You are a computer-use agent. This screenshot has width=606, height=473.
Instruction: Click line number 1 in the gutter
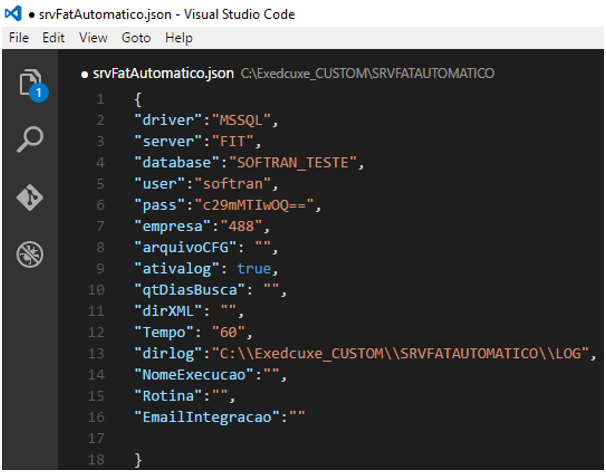(100, 100)
